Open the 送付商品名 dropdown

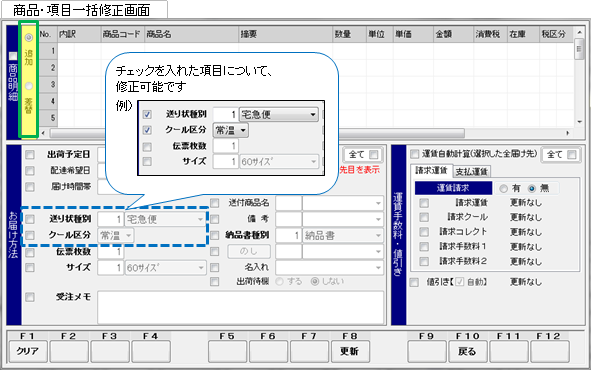[378, 203]
